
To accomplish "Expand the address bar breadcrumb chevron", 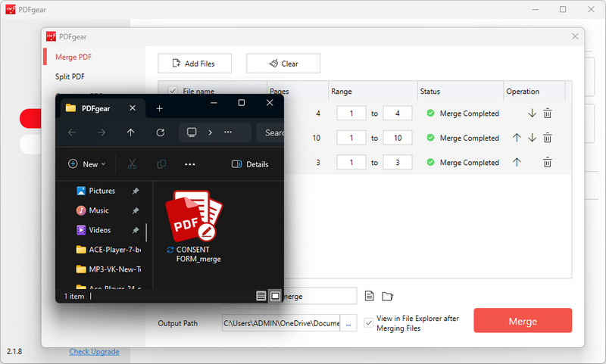I will [211, 132].
